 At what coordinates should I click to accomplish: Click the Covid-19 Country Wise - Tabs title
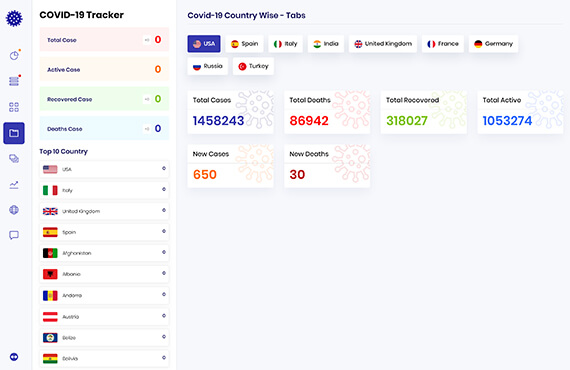[x=246, y=15]
